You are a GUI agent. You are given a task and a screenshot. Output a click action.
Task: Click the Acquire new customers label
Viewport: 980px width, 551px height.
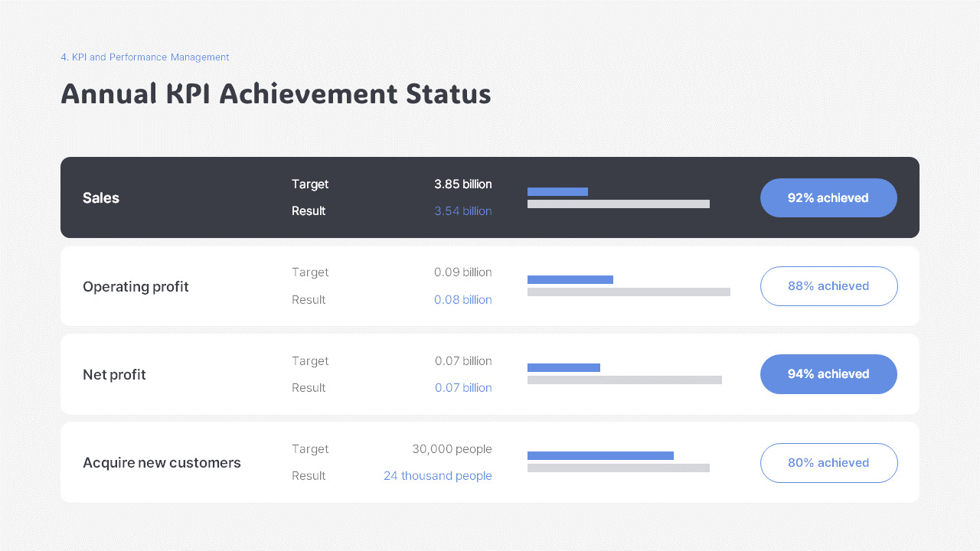[x=162, y=463]
